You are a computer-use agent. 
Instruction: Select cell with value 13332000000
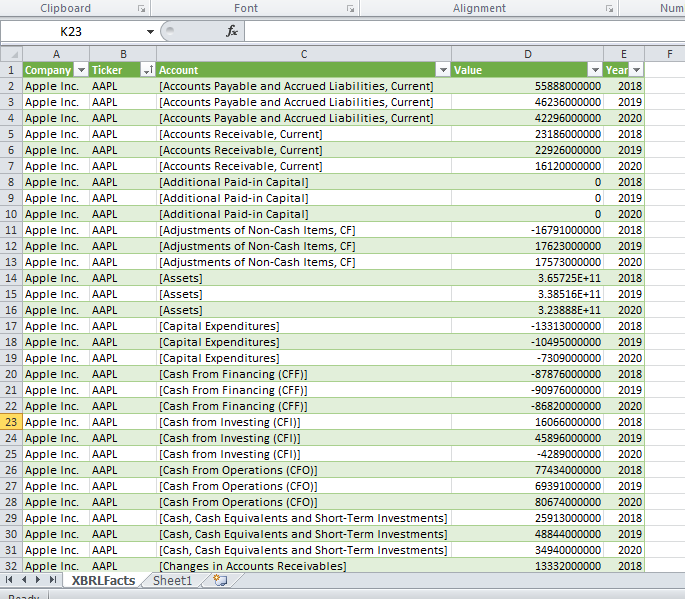pos(528,566)
